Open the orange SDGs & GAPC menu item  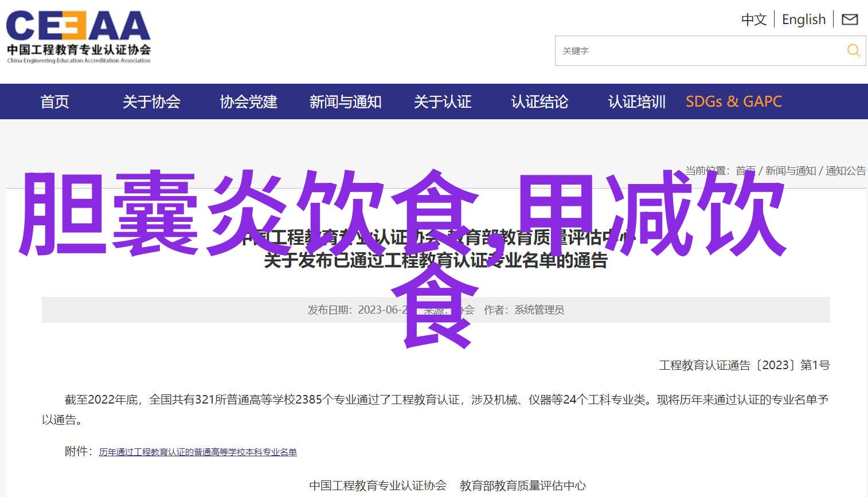(x=733, y=102)
